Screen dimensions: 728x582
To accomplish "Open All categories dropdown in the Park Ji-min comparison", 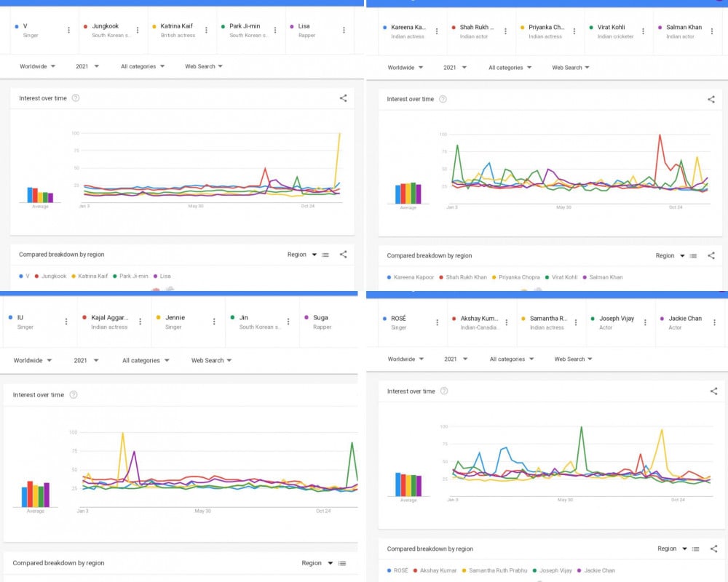I will point(143,66).
